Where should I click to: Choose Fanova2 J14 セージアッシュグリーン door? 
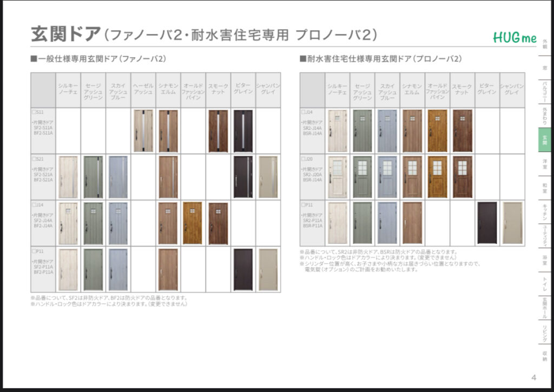(93, 223)
